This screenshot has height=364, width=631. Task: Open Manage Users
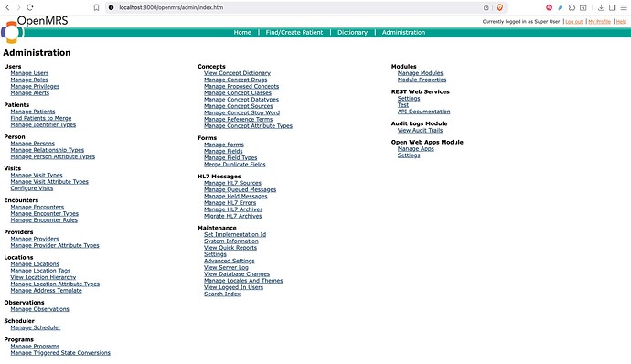point(29,73)
